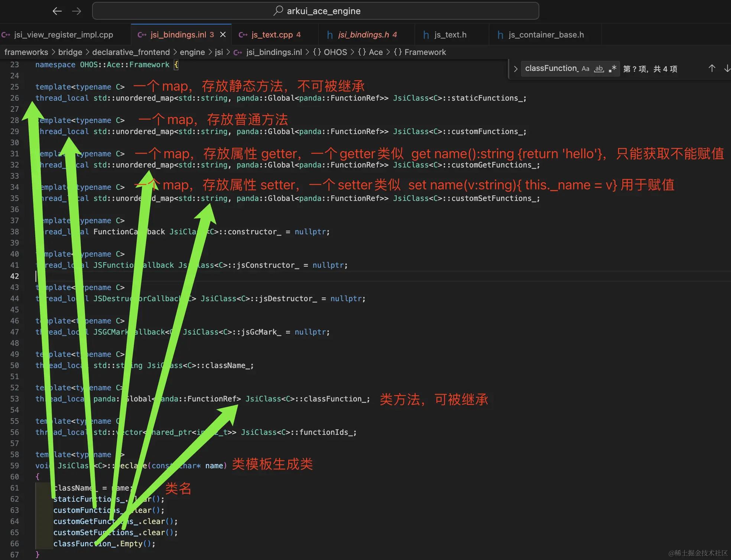This screenshot has height=560, width=731.
Task: Click the C++ icon on js_text.cpp tab
Action: click(243, 35)
